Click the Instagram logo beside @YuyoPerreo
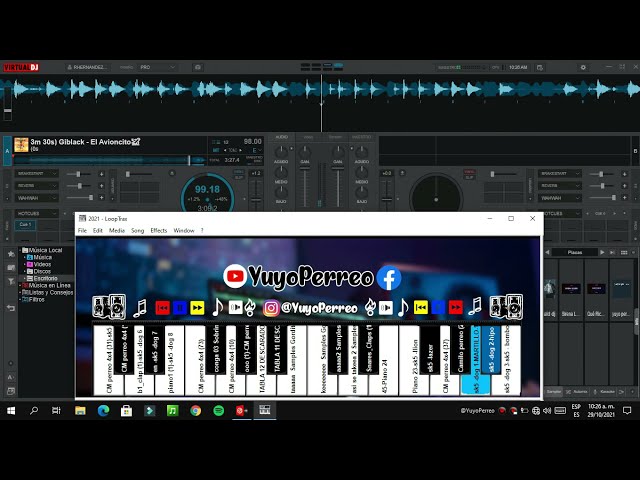 point(271,308)
